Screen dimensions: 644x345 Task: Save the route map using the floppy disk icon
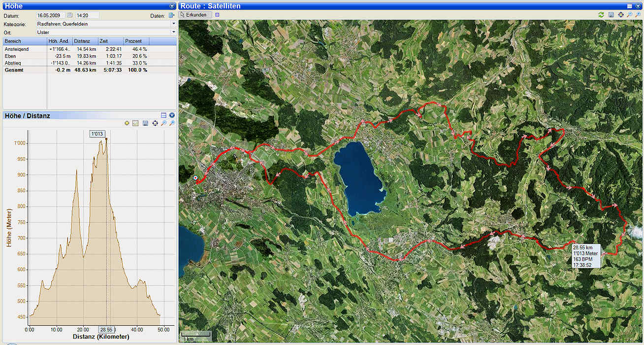click(611, 15)
